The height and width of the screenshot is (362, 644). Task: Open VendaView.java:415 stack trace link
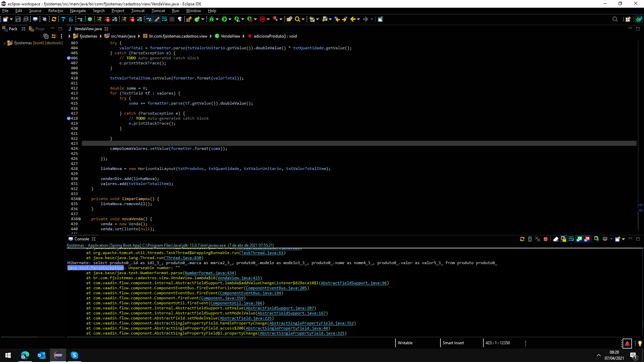click(238, 278)
